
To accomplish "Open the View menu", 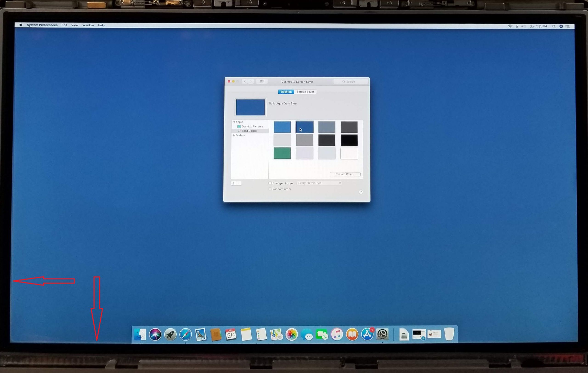I will [74, 25].
